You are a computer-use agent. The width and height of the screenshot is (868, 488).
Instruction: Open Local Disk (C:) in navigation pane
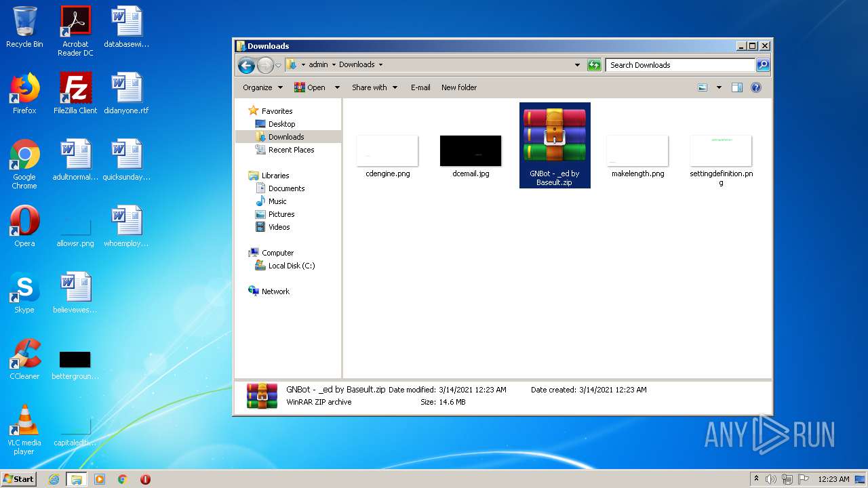[x=285, y=266]
